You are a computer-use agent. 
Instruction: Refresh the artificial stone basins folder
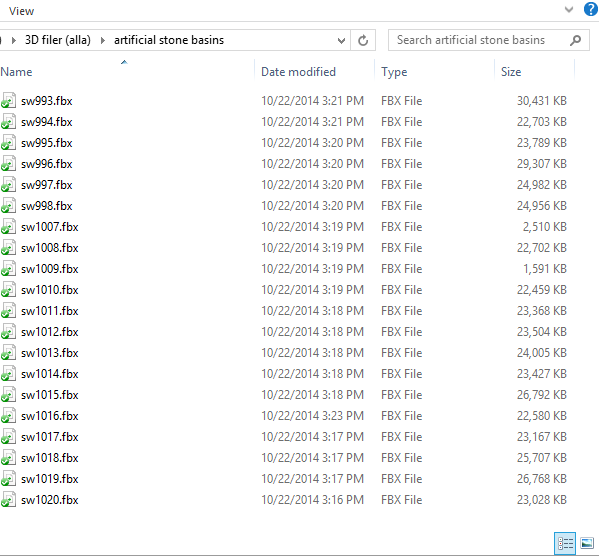363,40
